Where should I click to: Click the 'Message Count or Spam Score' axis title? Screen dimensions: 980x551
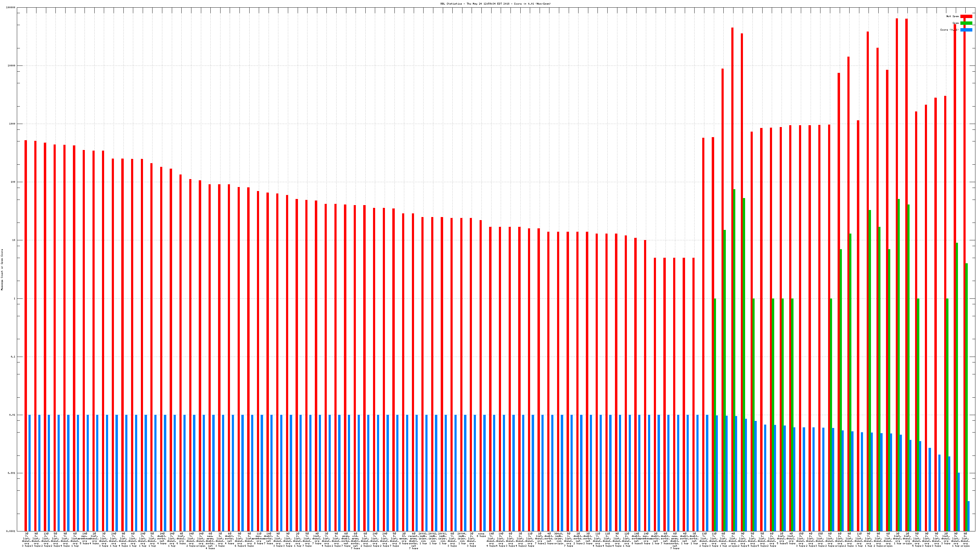pos(2,270)
